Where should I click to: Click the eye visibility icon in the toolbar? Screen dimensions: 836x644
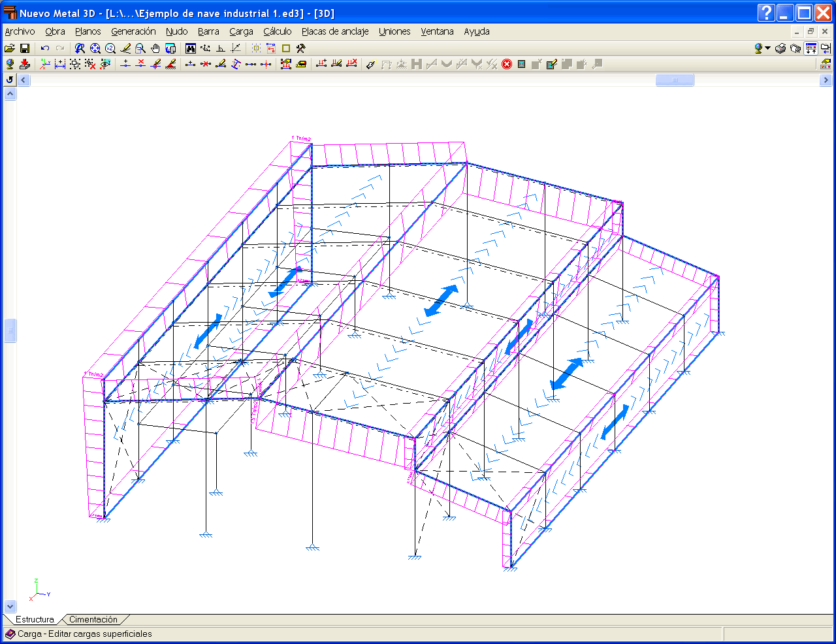pos(105,64)
